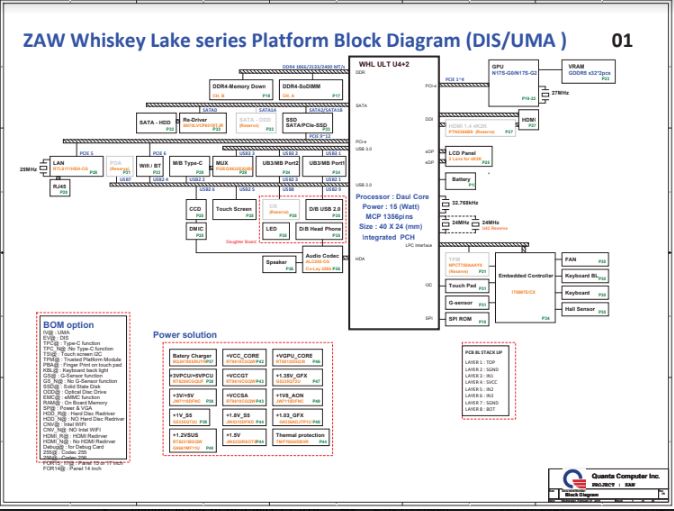Select the 'WHL ULT U4+2' processor label
Image resolution: width=674 pixels, height=511 pixels.
coord(384,64)
